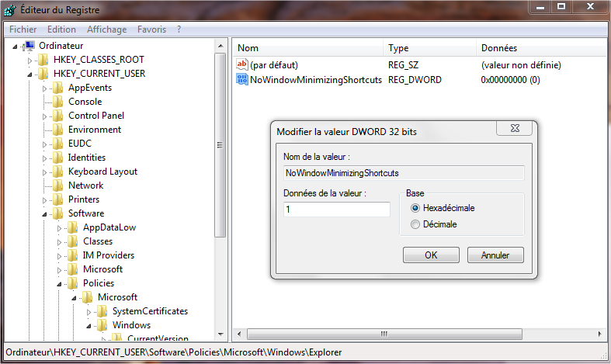Click the HKEY_CLASSES_ROOT folder icon
611x364 pixels.
[x=43, y=60]
